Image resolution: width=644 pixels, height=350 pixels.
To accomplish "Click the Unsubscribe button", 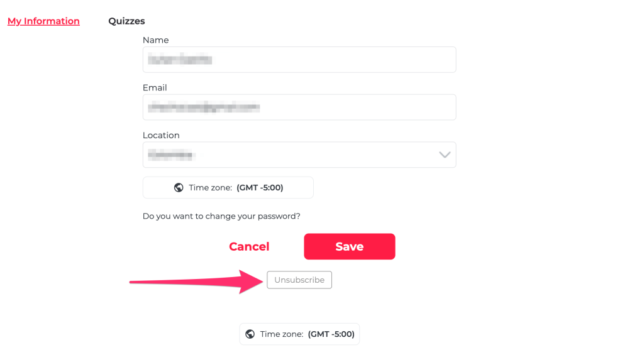I will point(299,280).
